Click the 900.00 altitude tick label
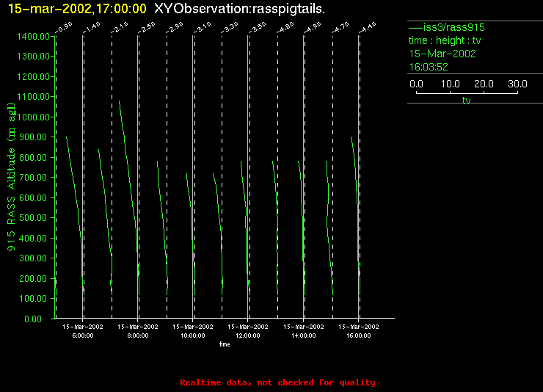543x392 pixels. 33,137
